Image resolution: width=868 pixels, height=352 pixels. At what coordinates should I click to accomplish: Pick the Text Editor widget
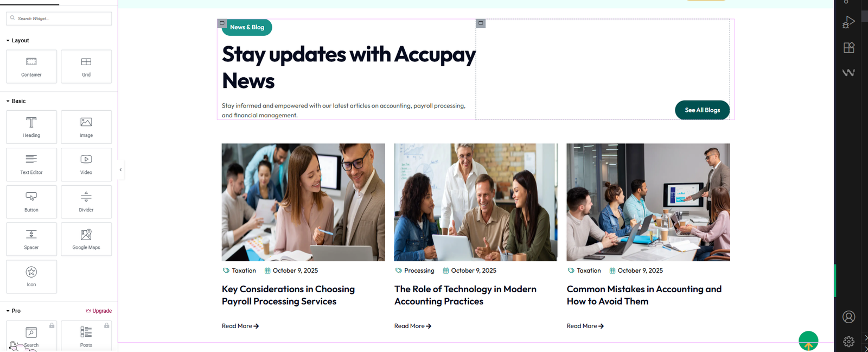(31, 165)
